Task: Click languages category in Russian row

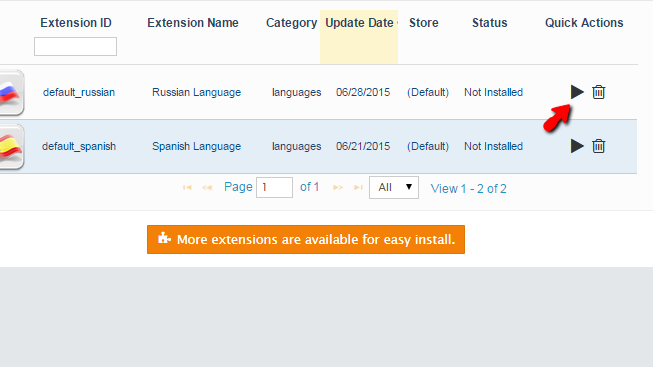Action: click(297, 92)
